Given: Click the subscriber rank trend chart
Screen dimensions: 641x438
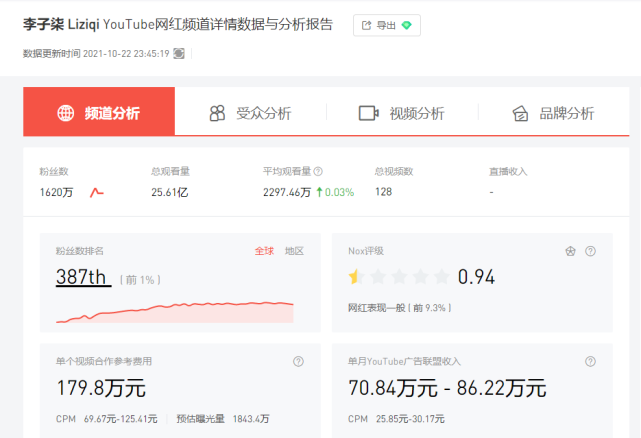Looking at the screenshot, I should coord(175,312).
